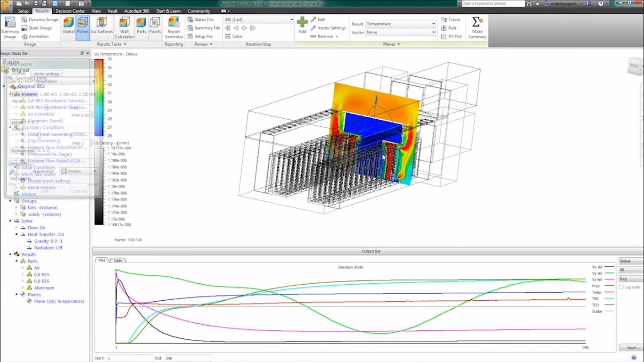Screen dimensions: 644x362
Task: Expand the Air part under Results
Action: coord(23,268)
